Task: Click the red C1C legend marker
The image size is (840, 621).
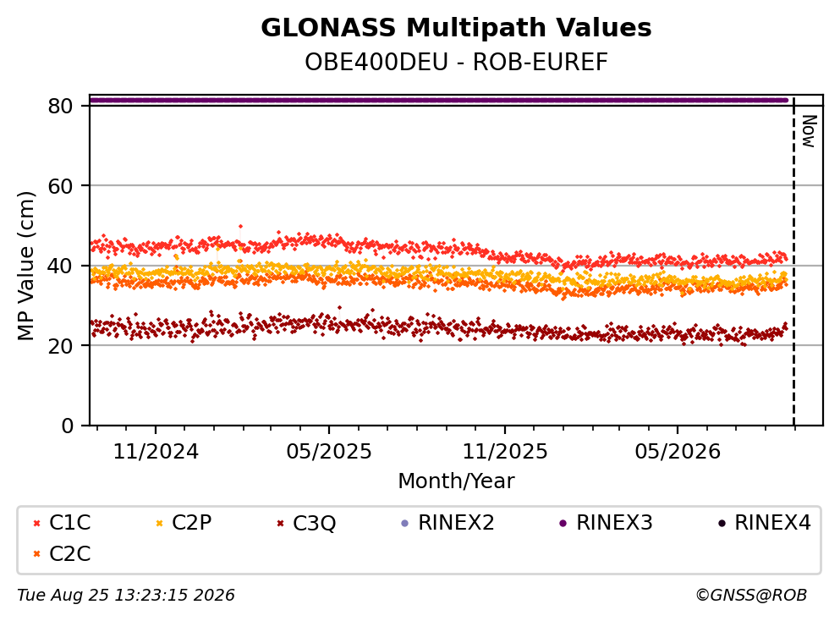Action: [36, 523]
